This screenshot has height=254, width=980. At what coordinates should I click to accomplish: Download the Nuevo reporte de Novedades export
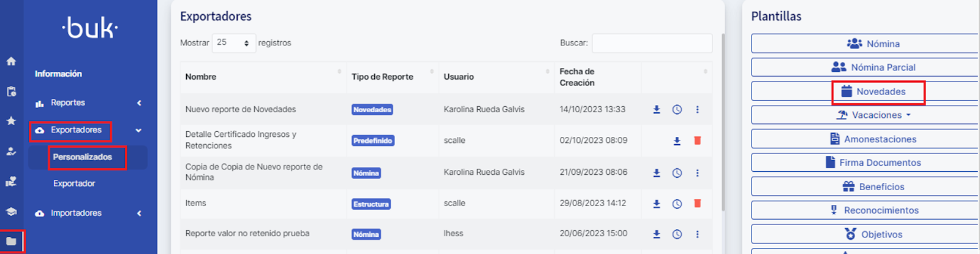click(x=657, y=110)
